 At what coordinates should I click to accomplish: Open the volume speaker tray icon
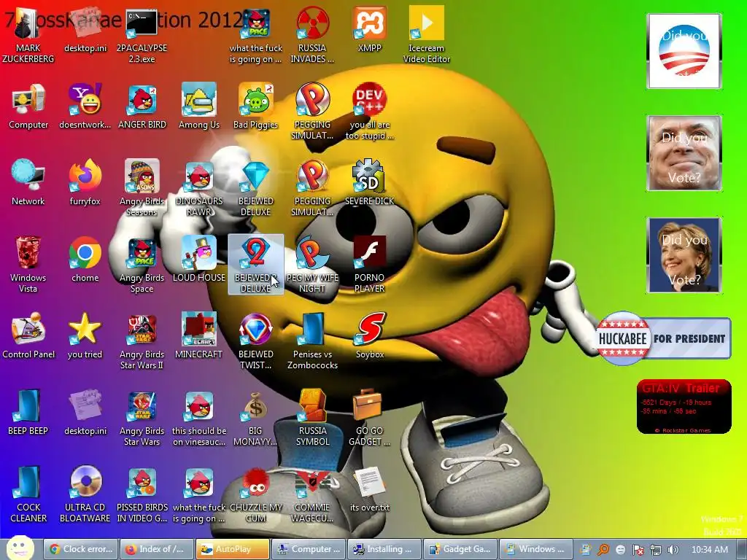pos(673,550)
